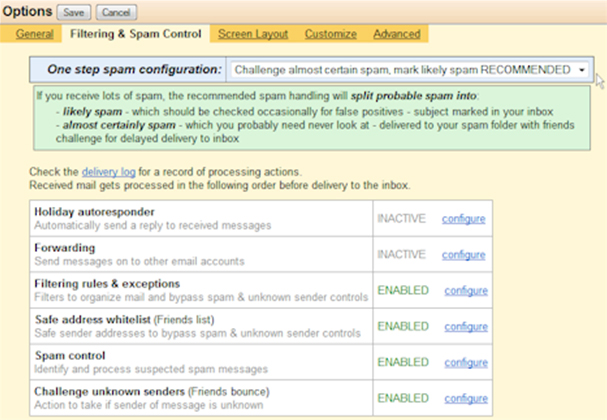This screenshot has width=607, height=420.
Task: Open the Advanced tab
Action: (x=396, y=34)
